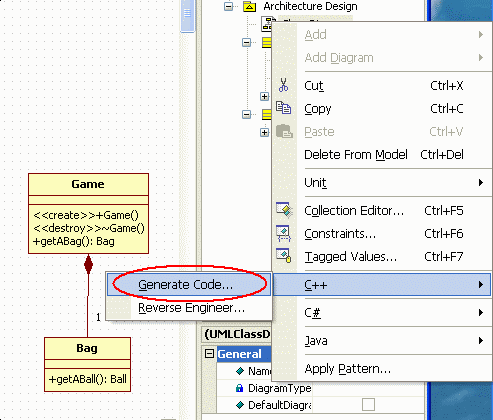Click the Constraints icon in menu
The height and width of the screenshot is (420, 493).
click(283, 233)
